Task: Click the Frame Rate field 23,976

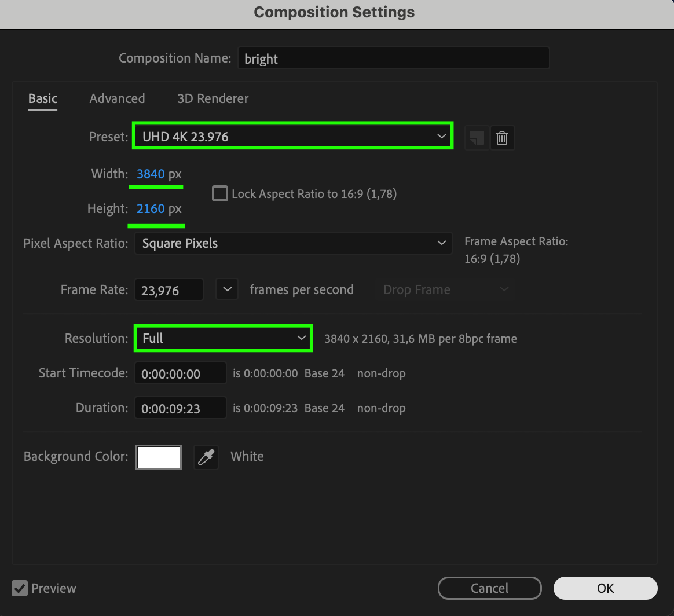Action: [x=169, y=290]
